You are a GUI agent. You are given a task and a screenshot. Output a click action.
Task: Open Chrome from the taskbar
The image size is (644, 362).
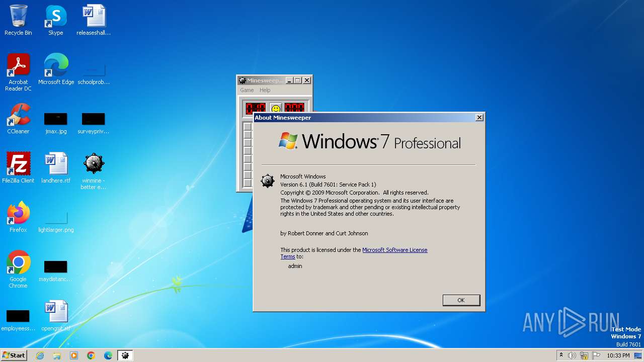point(91,355)
